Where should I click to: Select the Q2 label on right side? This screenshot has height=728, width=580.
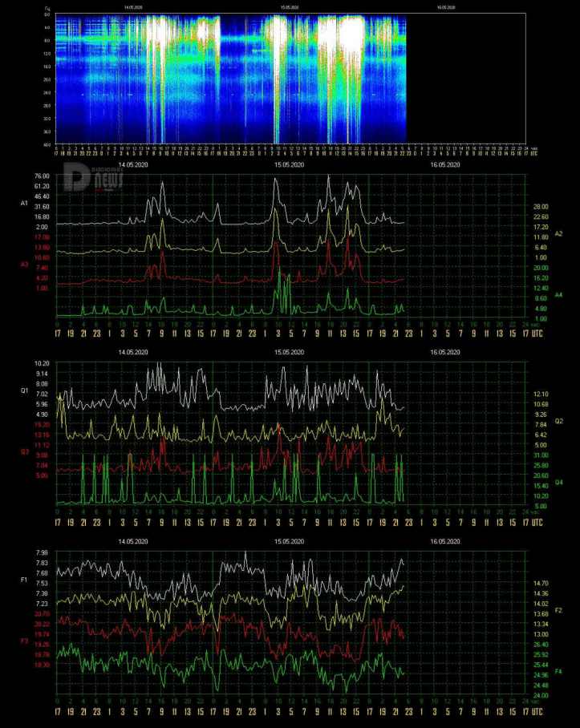559,420
